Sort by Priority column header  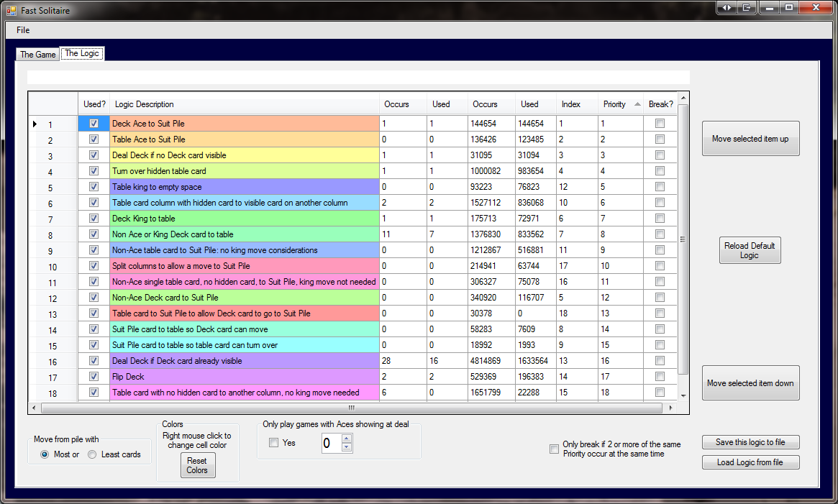pos(620,104)
